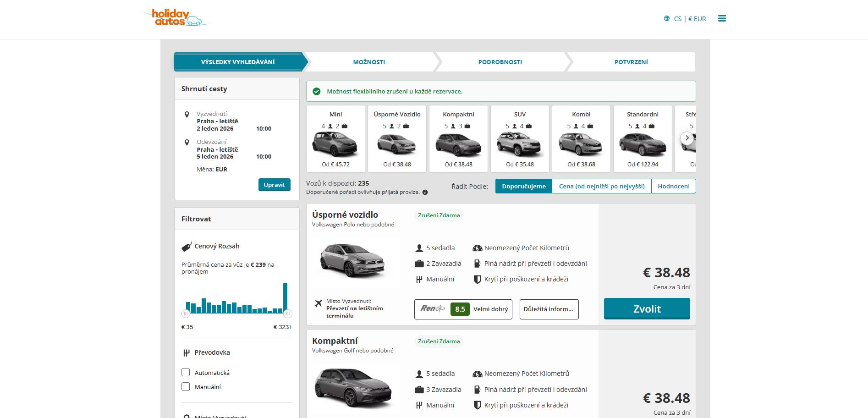This screenshot has width=868, height=418.
Task: Click fuel icon in Úsporné vozidlo card
Action: click(x=477, y=264)
